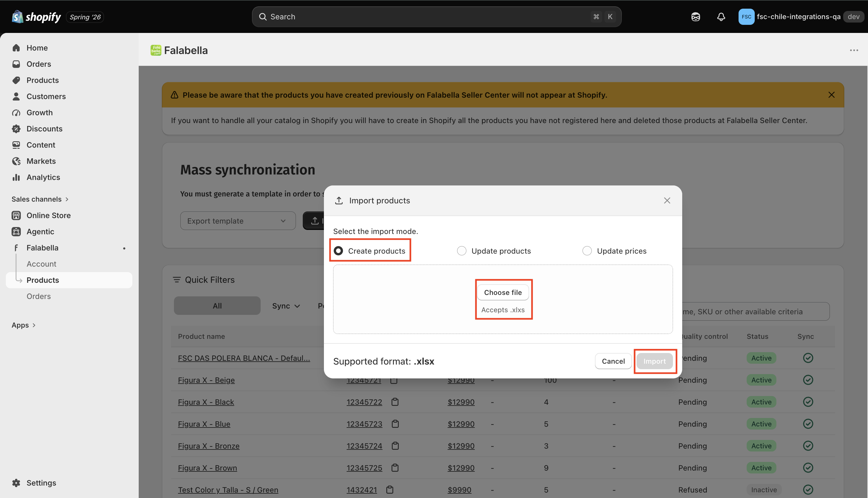Open the notifications bell

(721, 17)
